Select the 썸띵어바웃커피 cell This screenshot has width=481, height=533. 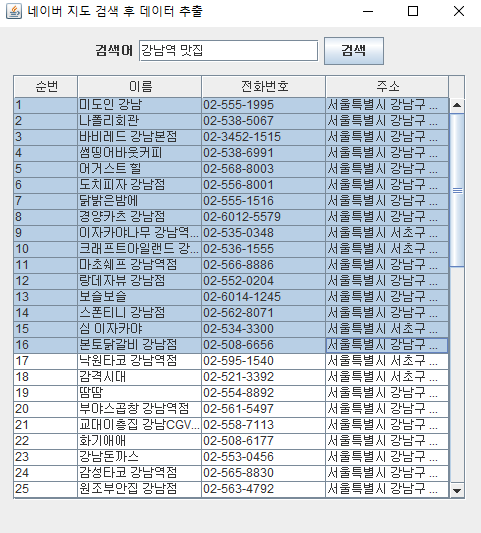point(140,153)
